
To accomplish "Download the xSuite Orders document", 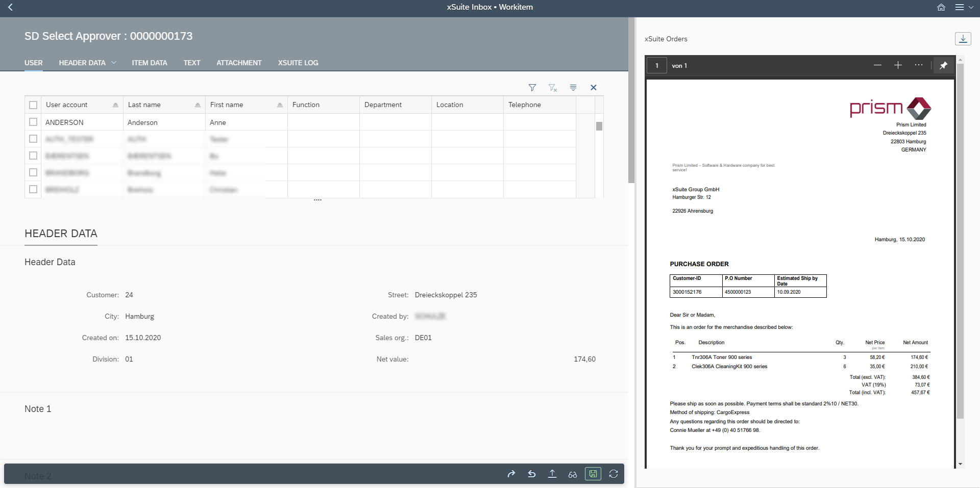I will pos(963,39).
